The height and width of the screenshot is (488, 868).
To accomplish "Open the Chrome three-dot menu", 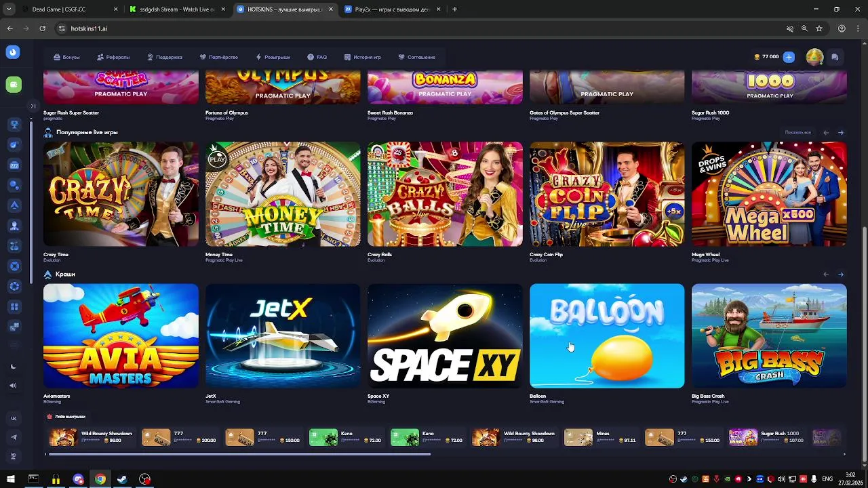I will point(858,28).
